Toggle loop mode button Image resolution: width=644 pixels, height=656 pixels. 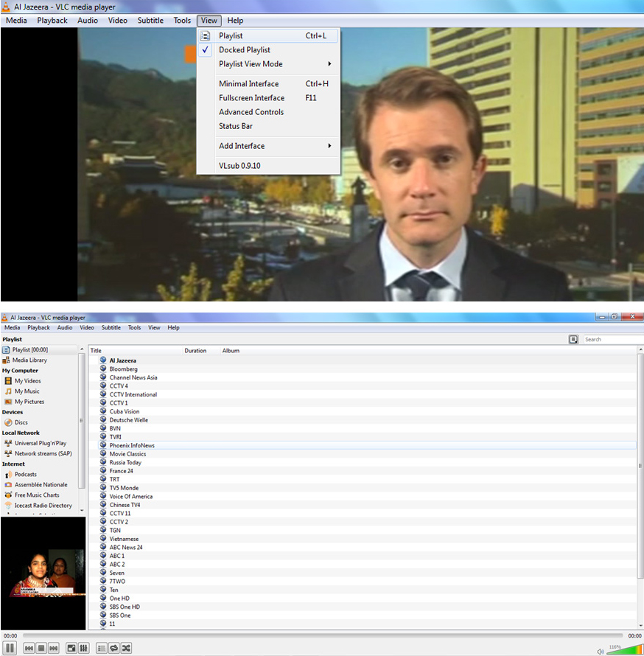click(113, 648)
